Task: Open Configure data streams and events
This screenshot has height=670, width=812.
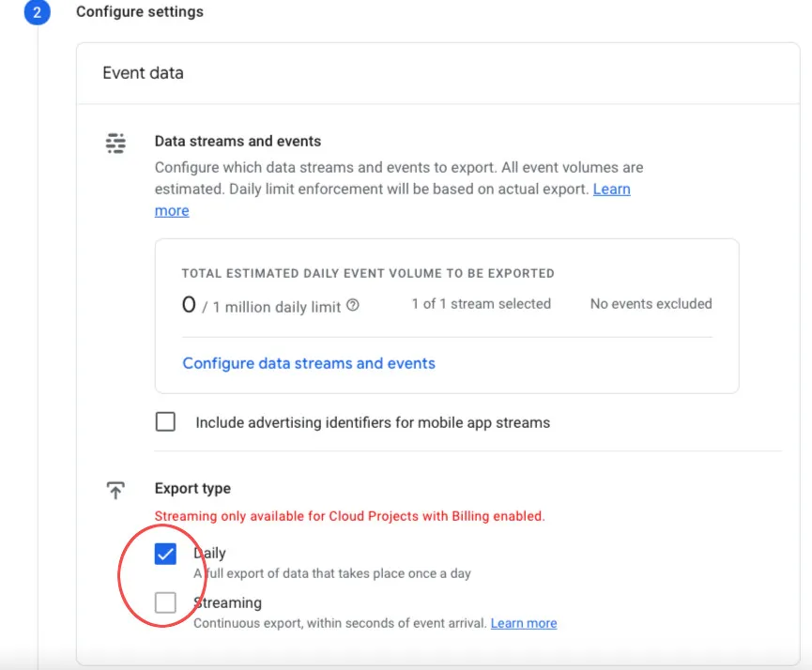Action: pyautogui.click(x=309, y=363)
